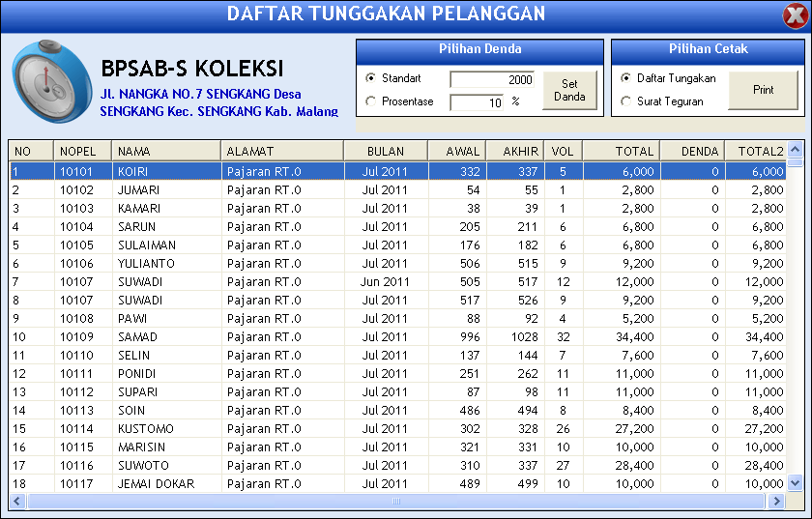The height and width of the screenshot is (519, 812).
Task: Click the DENDA column header
Action: (x=692, y=151)
